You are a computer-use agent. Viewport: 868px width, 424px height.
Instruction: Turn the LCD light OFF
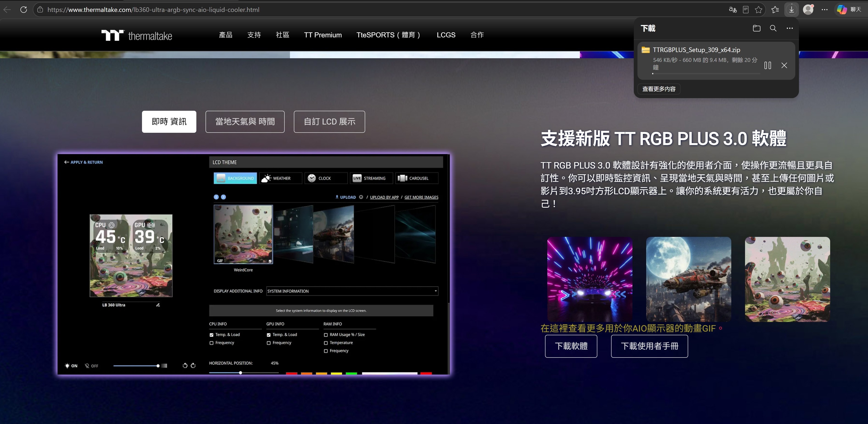coord(91,366)
